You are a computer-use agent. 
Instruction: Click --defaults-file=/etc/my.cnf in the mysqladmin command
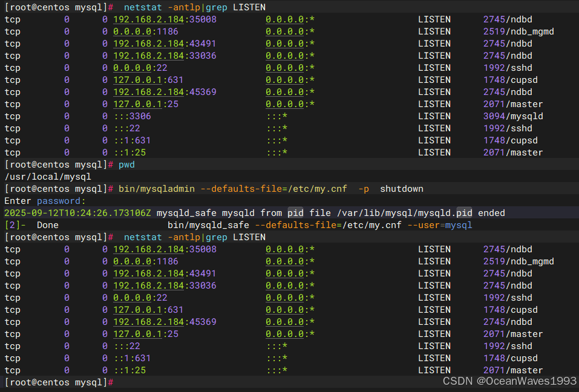tap(273, 189)
